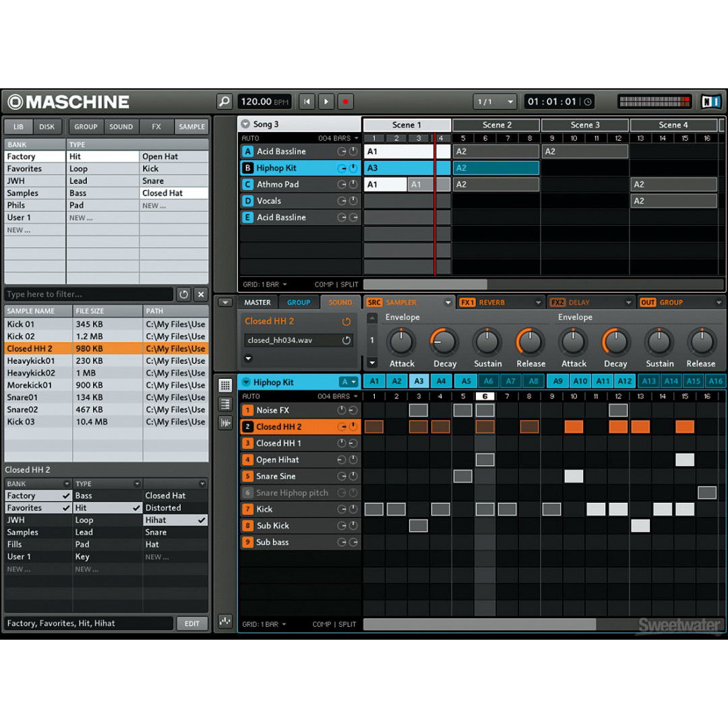The height and width of the screenshot is (728, 728).
Task: Open the 1/1 quantize dropdown
Action: (x=495, y=102)
